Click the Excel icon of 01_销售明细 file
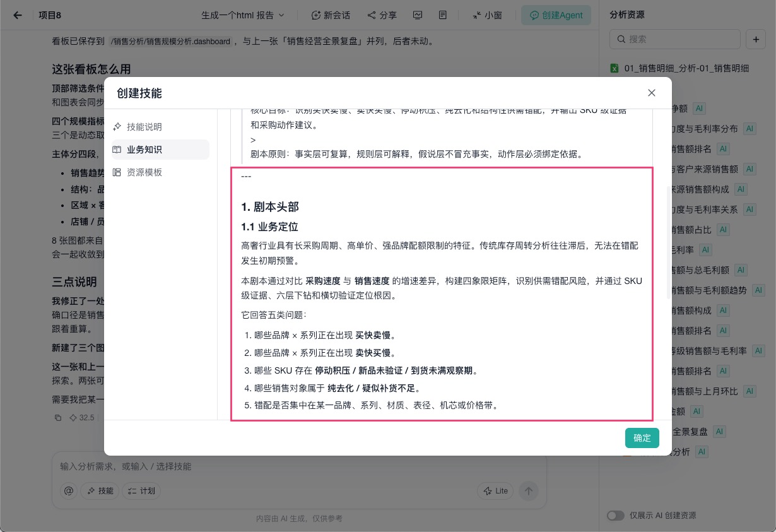 tap(614, 68)
